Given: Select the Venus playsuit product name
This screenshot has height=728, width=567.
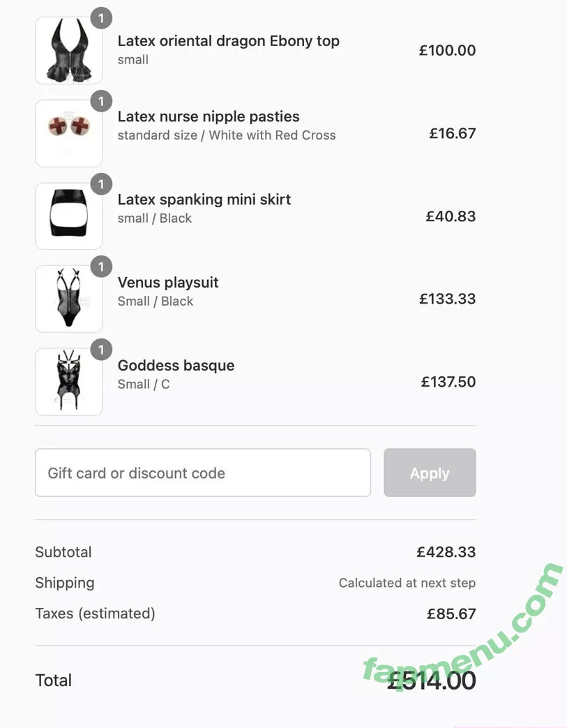Looking at the screenshot, I should tap(168, 283).
